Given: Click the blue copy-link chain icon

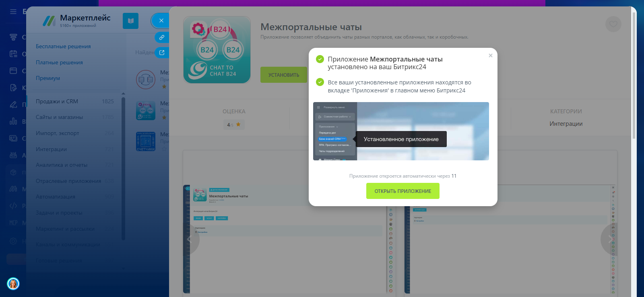Looking at the screenshot, I should click(161, 37).
